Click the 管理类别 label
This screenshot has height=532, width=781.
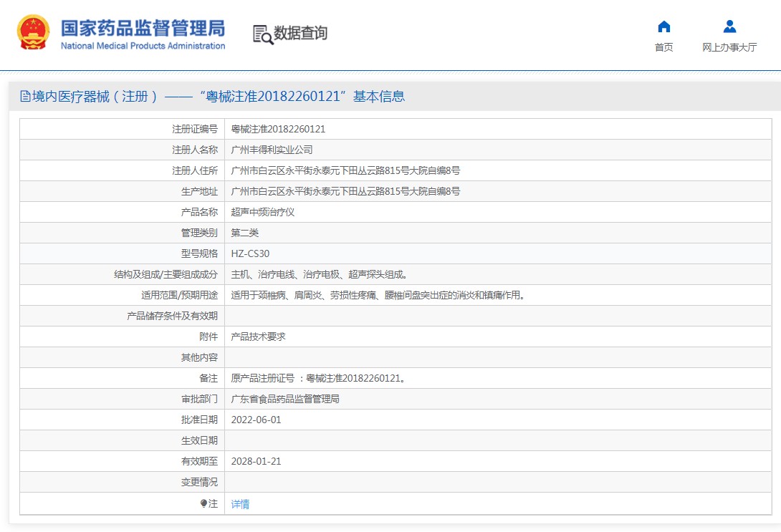pos(199,233)
